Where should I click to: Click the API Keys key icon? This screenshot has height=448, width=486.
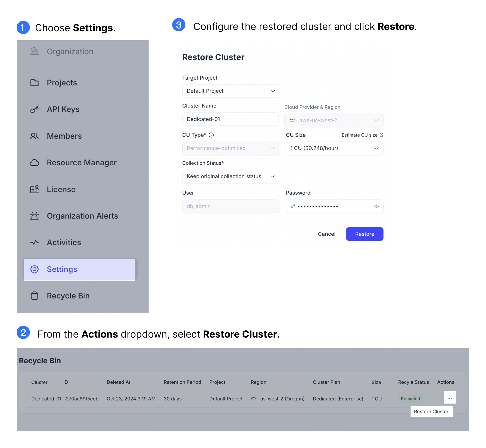[34, 110]
